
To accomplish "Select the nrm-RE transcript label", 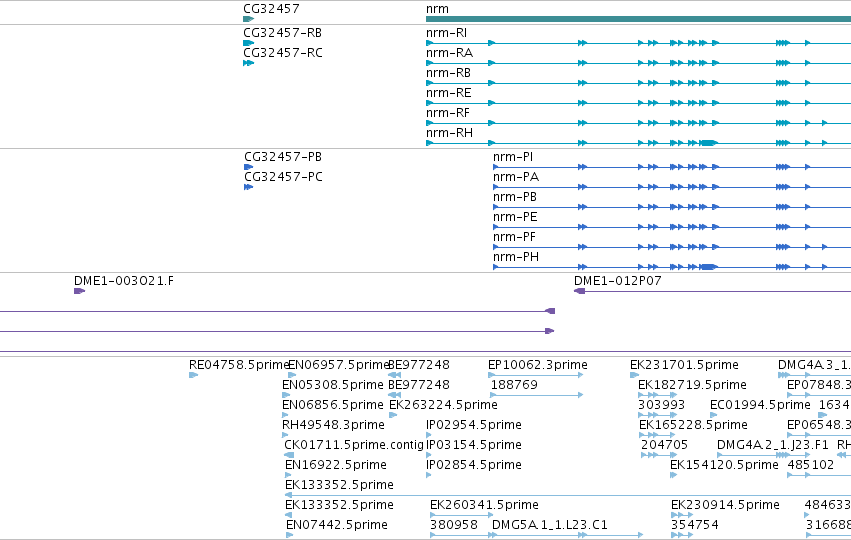I will 448,93.
